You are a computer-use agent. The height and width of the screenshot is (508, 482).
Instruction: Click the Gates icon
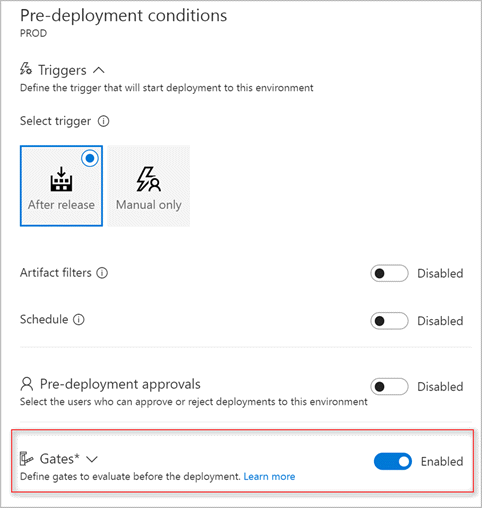pos(26,459)
